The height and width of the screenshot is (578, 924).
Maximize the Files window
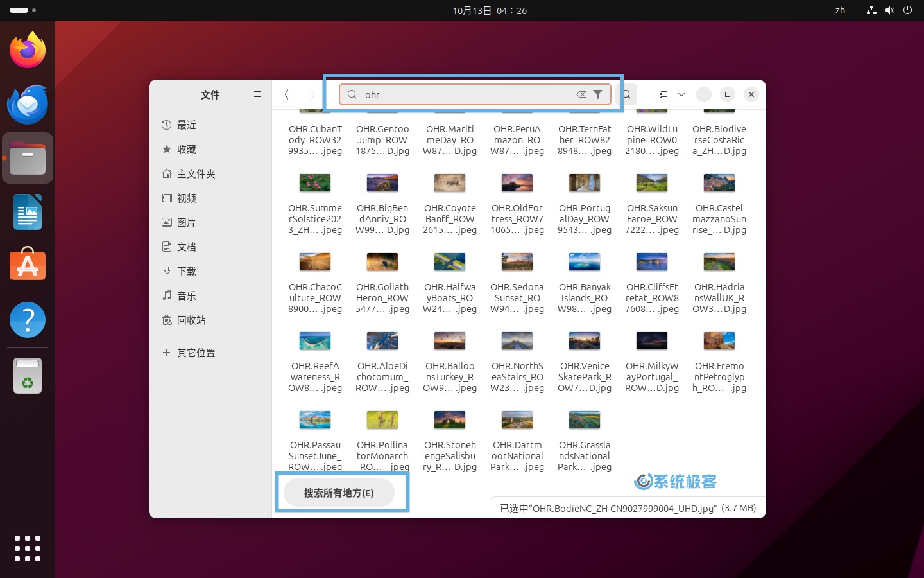click(x=728, y=94)
